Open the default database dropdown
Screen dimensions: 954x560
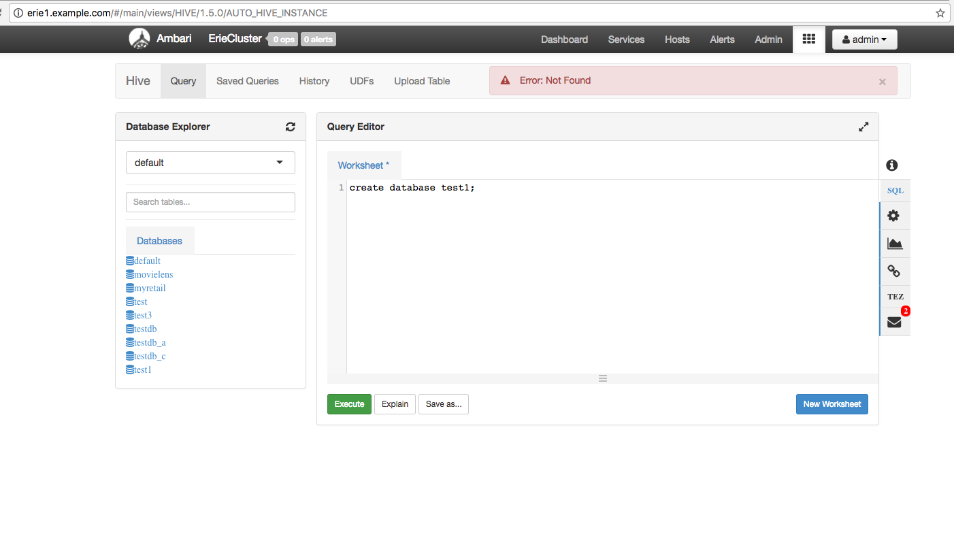pyautogui.click(x=210, y=163)
